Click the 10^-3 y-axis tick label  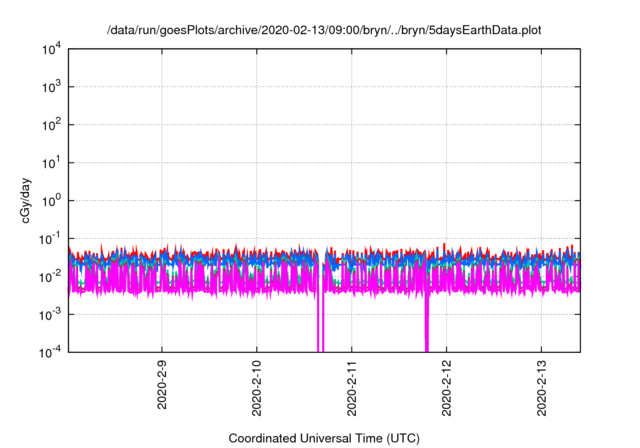click(x=50, y=315)
